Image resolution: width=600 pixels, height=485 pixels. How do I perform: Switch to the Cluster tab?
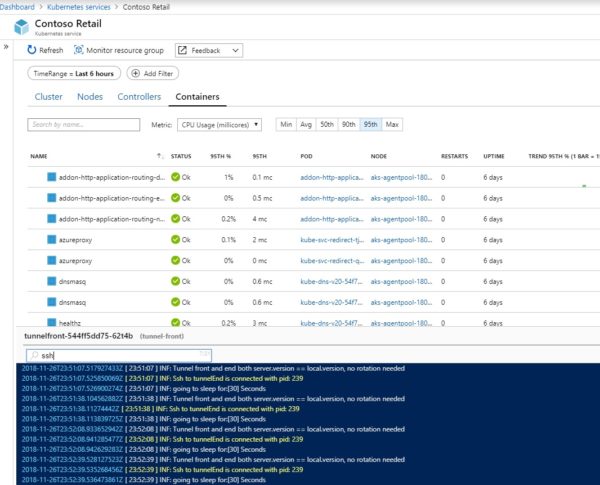48,97
